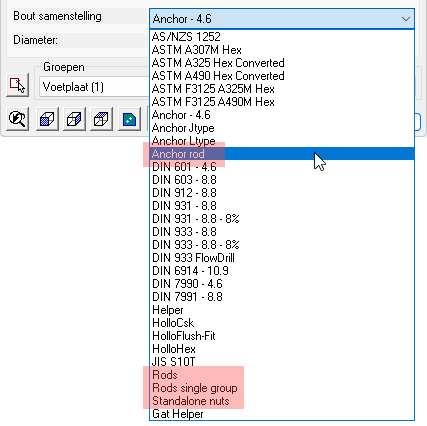Select Gat Helper at list bottom
This screenshot has width=427, height=426.
click(282, 414)
